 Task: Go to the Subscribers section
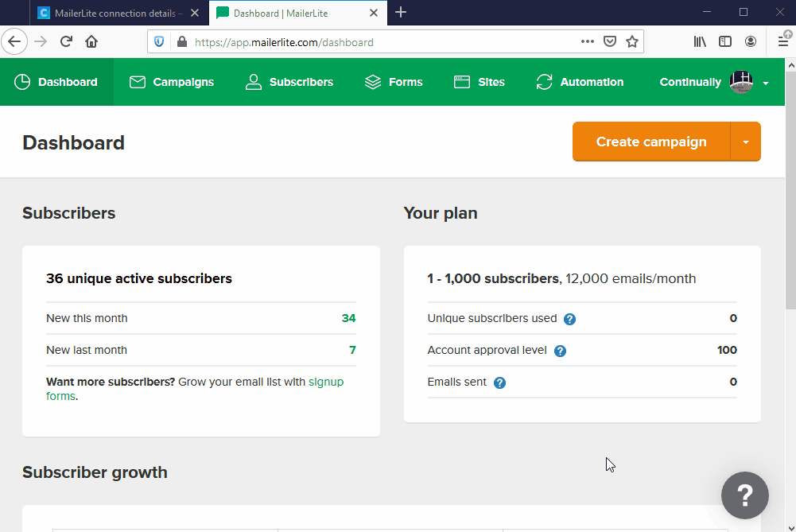[289, 82]
